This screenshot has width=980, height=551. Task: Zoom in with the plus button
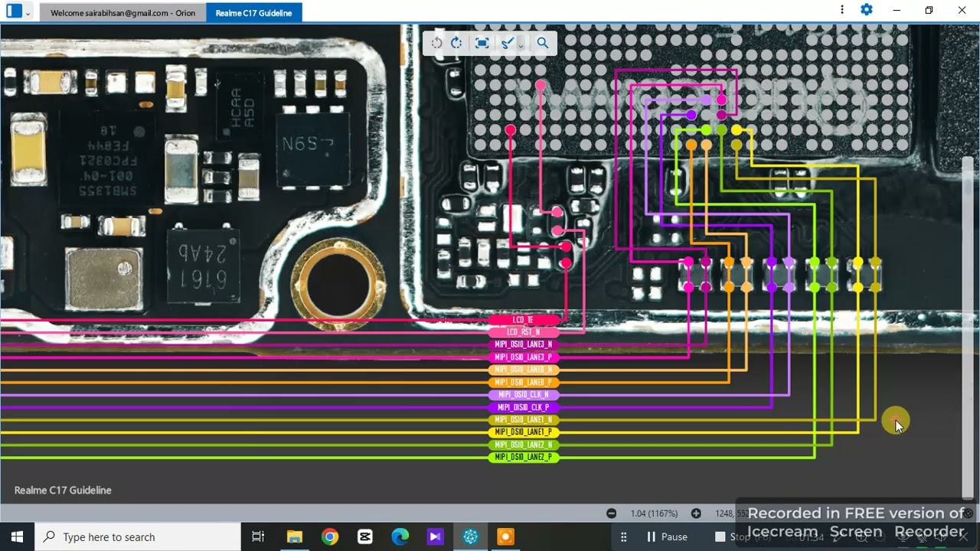click(696, 514)
